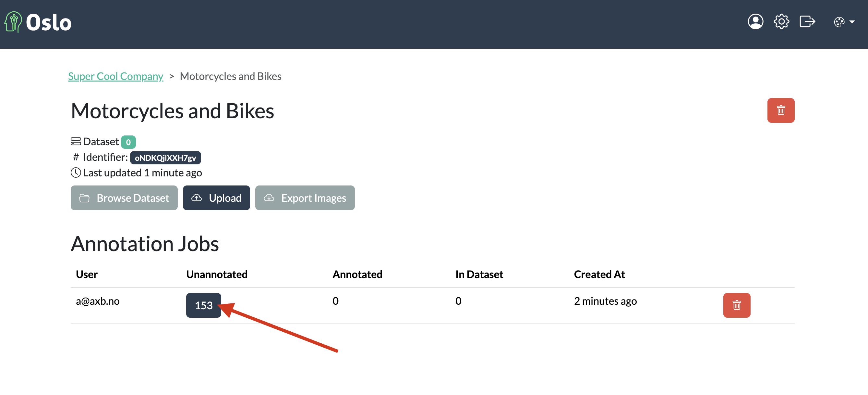Viewport: 868px width, 395px height.
Task: Click the Export Images button
Action: click(305, 198)
